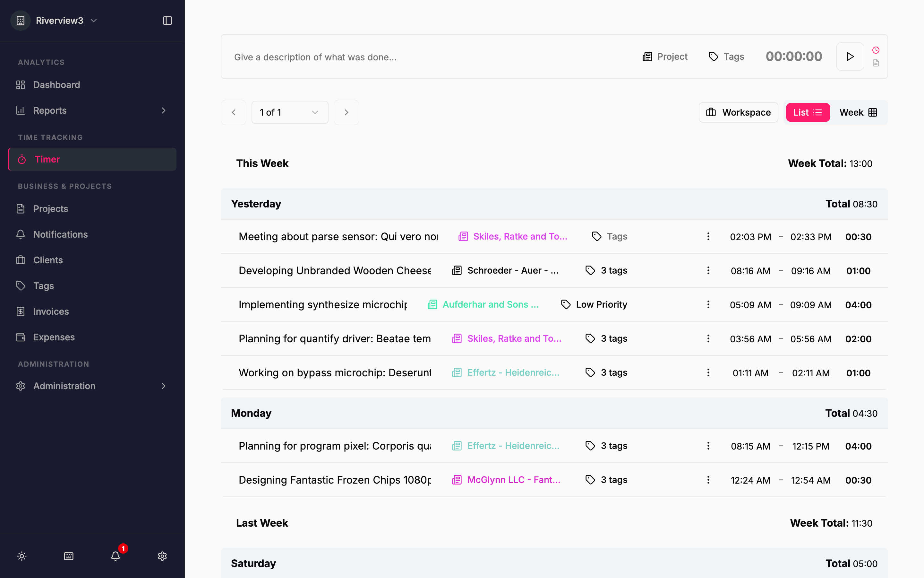Open options menu for Meeting about parse sensor

point(708,237)
